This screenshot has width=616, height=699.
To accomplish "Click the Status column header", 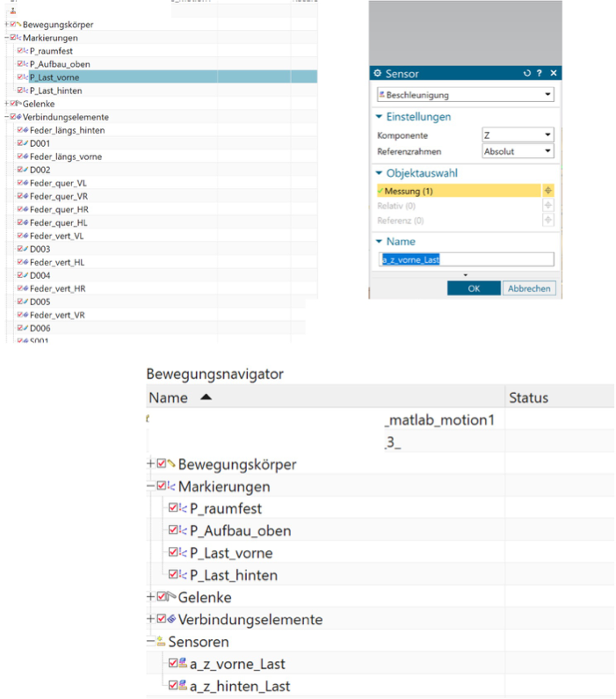I will click(x=560, y=397).
